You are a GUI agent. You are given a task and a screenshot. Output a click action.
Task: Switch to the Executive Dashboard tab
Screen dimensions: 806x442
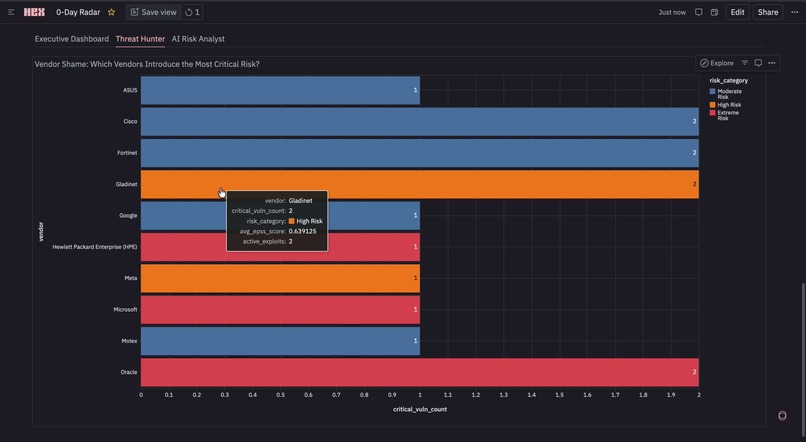[x=71, y=39]
